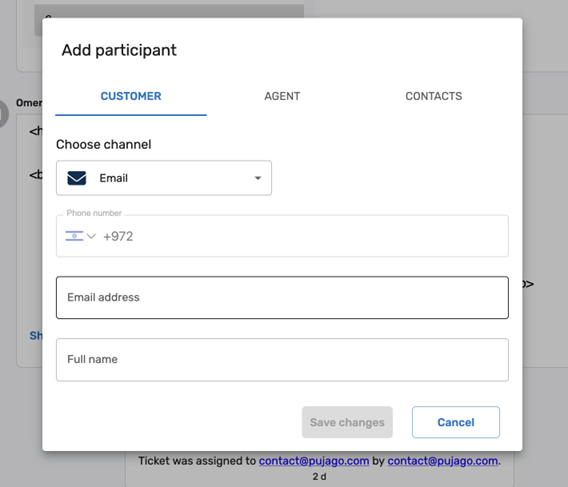Click the Israel flag country icon
The height and width of the screenshot is (487, 568).
pyautogui.click(x=74, y=236)
